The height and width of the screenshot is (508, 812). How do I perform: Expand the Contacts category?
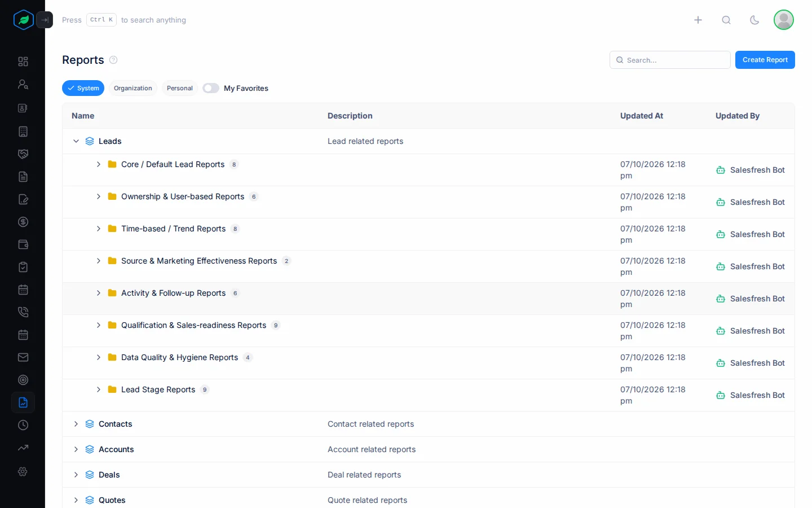point(76,424)
